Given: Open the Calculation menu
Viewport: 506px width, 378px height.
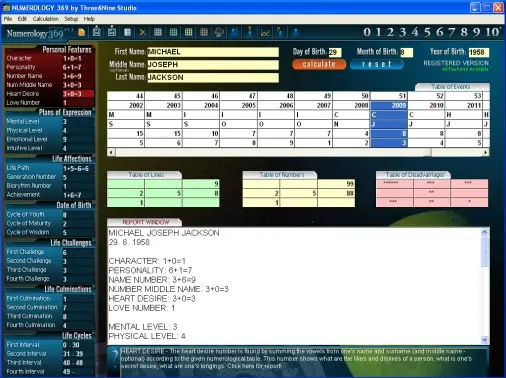Looking at the screenshot, I should click(x=46, y=19).
